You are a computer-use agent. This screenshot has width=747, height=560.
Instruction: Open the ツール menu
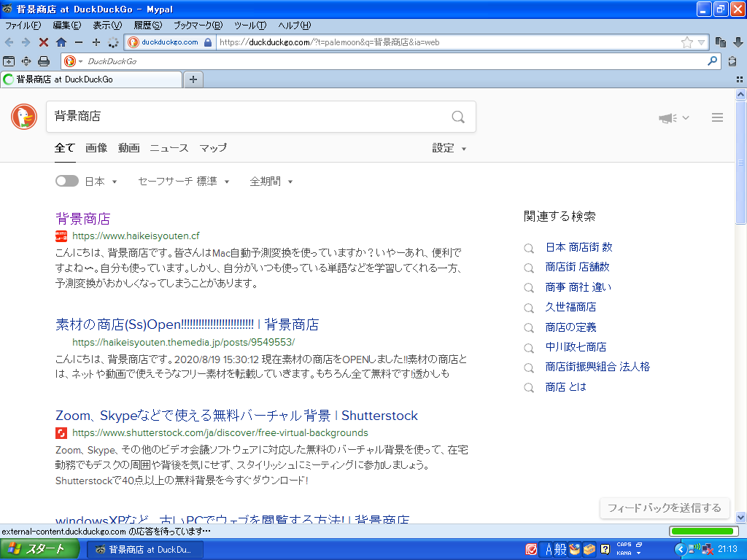pos(250,26)
